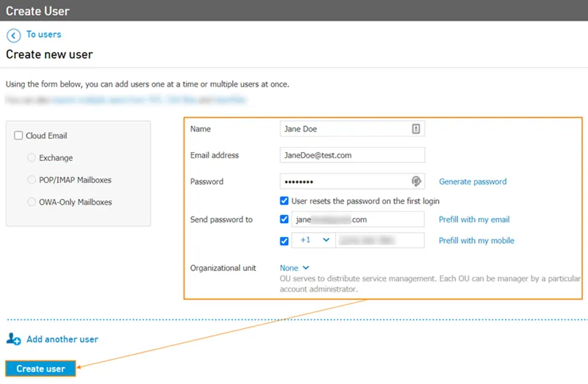The width and height of the screenshot is (588, 384).
Task: Click the password reveal icon in Password field
Action: (416, 181)
